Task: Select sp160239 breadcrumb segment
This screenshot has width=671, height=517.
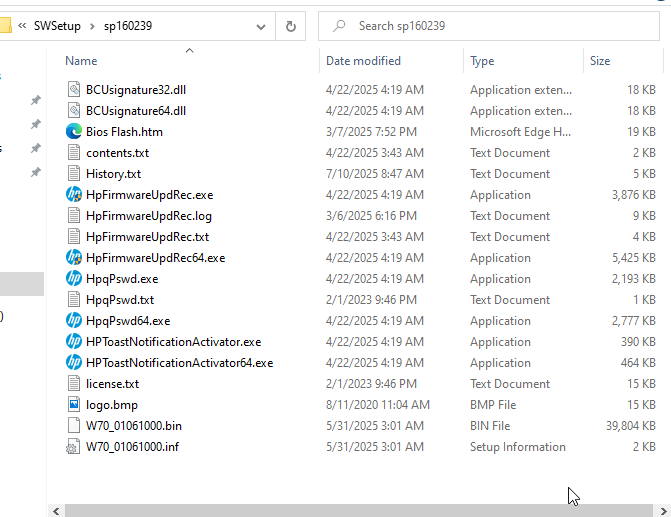Action: pos(128,26)
